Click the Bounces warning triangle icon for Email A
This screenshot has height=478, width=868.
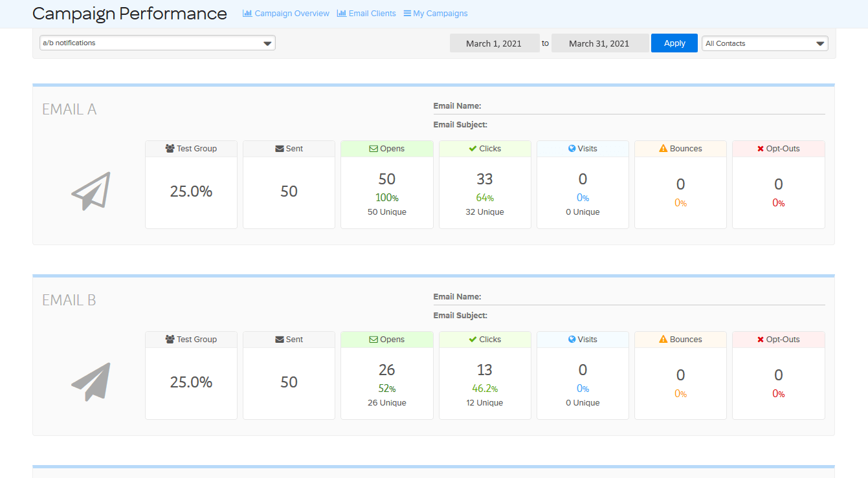point(663,148)
